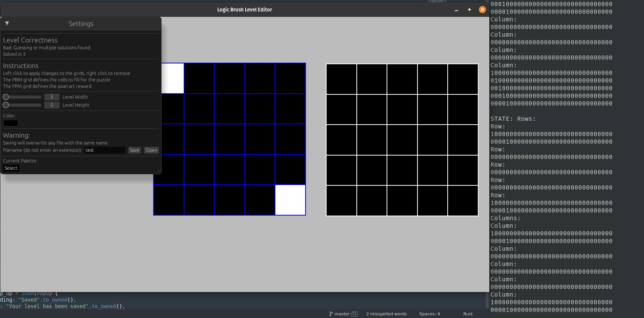
Task: Toggle the white bottom-right cell in blue grid
Action: click(x=290, y=200)
